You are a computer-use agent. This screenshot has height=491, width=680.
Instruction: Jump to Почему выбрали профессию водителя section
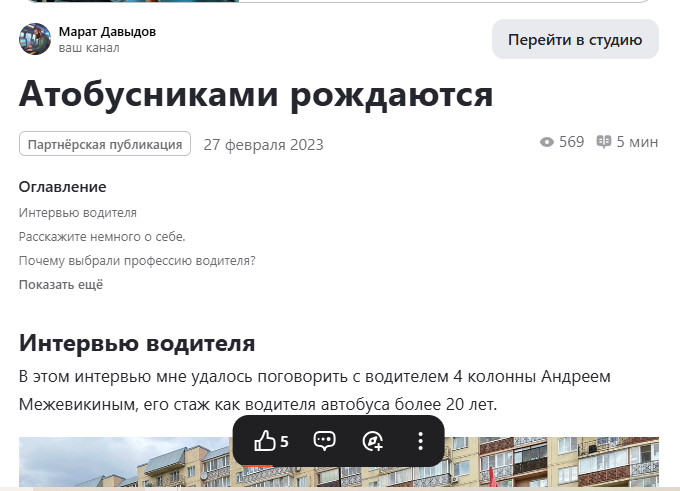137,260
